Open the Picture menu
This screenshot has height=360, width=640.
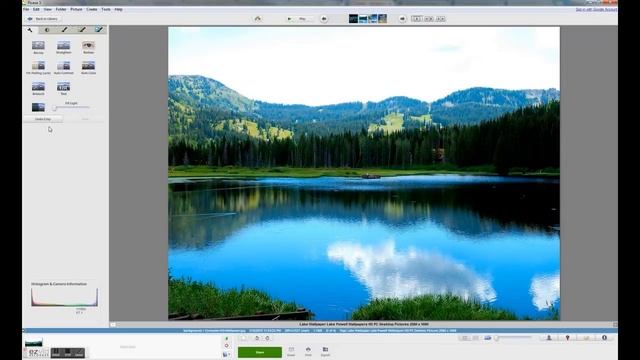76,9
